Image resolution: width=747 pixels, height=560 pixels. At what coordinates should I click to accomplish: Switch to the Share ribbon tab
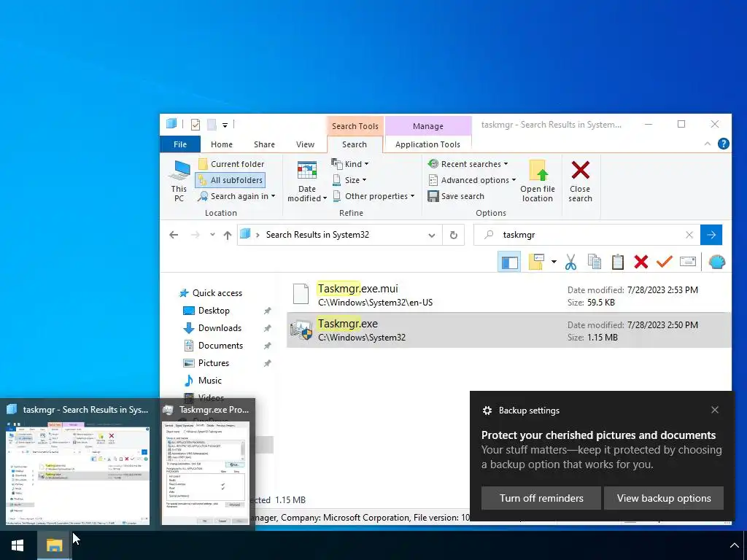click(264, 144)
